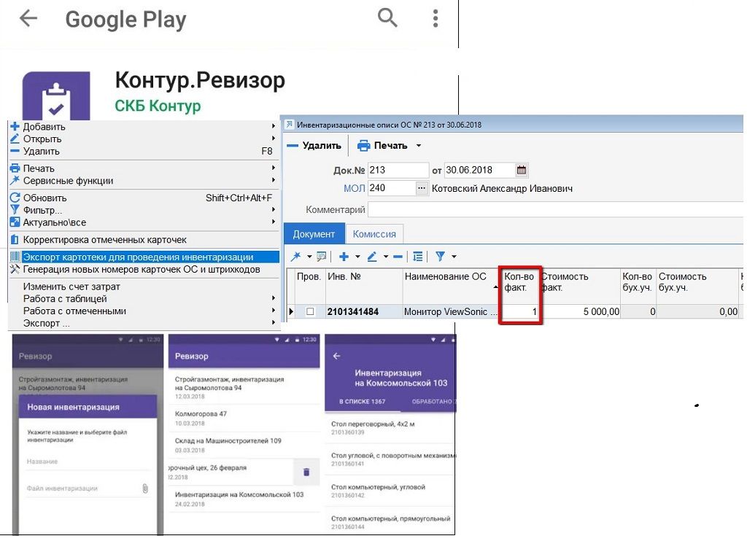Click the Удалить button in inventory window

coord(314,146)
